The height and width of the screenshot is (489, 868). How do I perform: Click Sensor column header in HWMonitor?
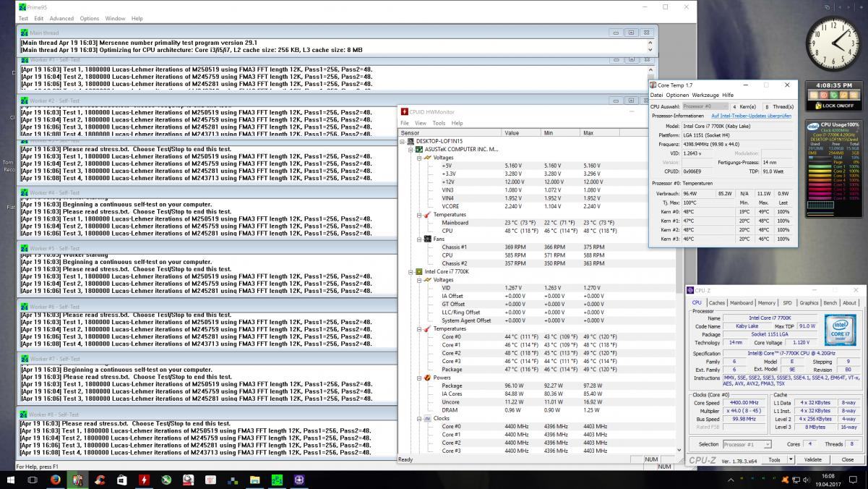click(x=450, y=133)
